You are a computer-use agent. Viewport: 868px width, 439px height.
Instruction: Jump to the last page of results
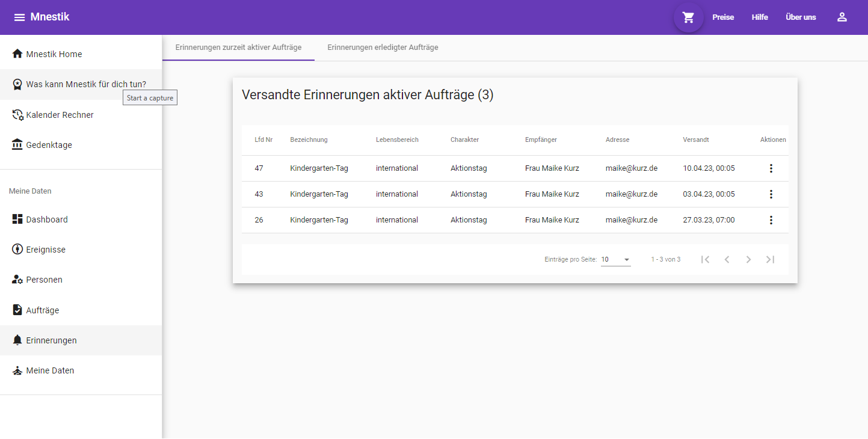point(770,260)
